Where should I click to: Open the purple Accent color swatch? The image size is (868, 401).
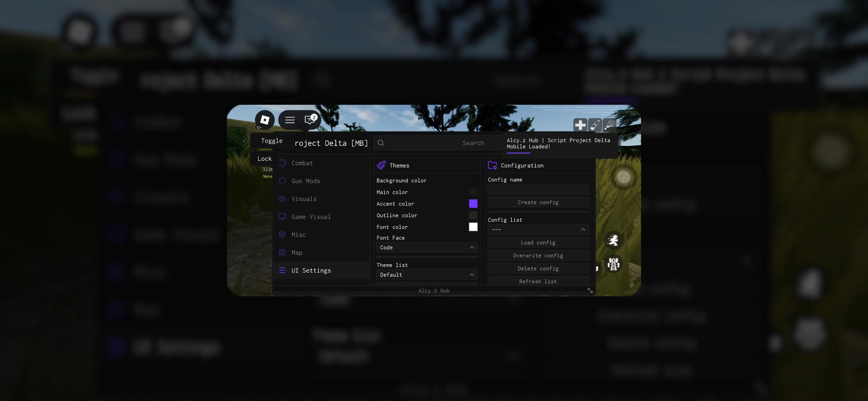[473, 204]
